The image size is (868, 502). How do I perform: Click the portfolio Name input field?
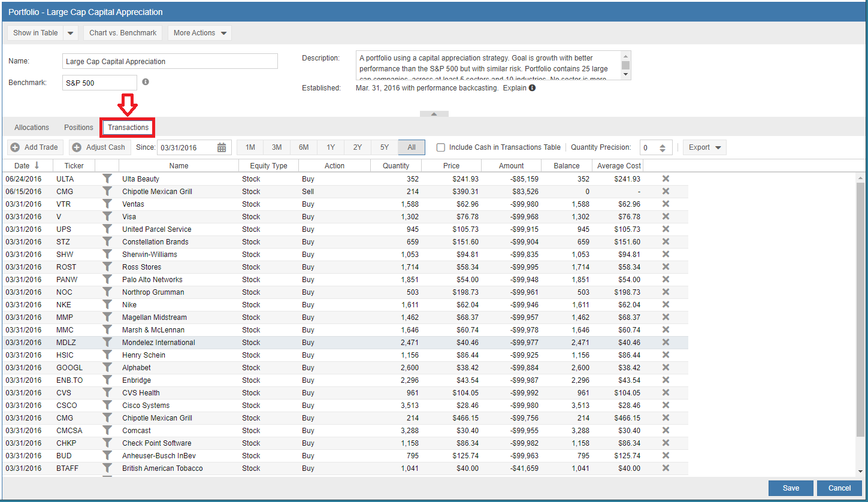click(x=170, y=61)
